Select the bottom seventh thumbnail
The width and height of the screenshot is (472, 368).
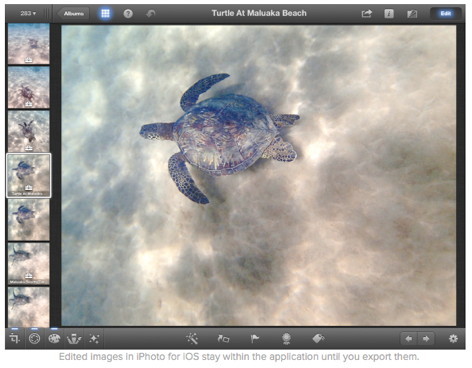29,306
